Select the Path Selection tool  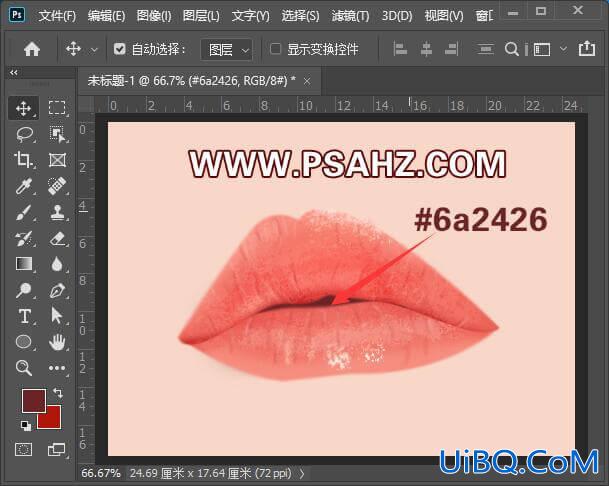coord(57,315)
